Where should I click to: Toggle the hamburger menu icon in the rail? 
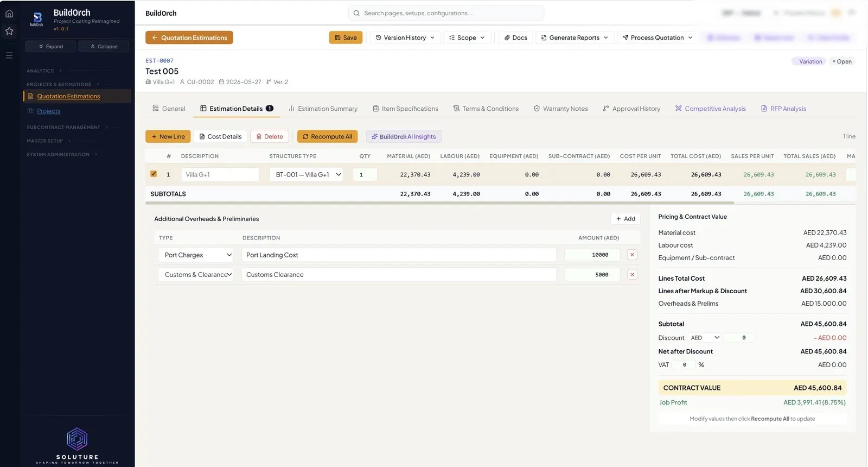pyautogui.click(x=9, y=55)
